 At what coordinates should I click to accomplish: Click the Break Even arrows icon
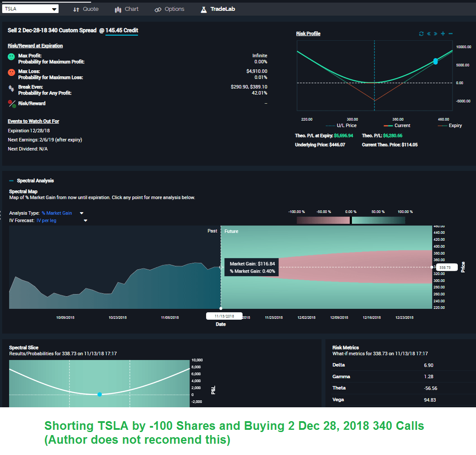tap(11, 88)
